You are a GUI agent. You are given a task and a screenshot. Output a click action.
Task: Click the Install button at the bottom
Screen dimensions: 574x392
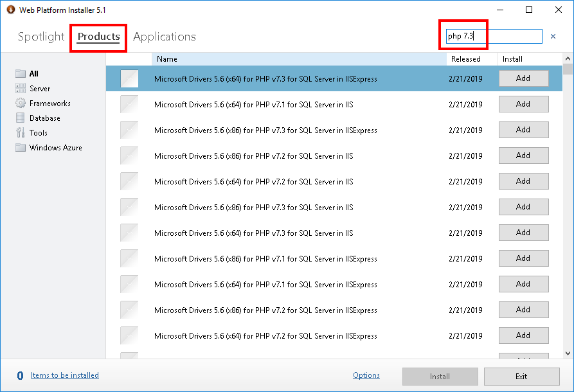click(440, 377)
